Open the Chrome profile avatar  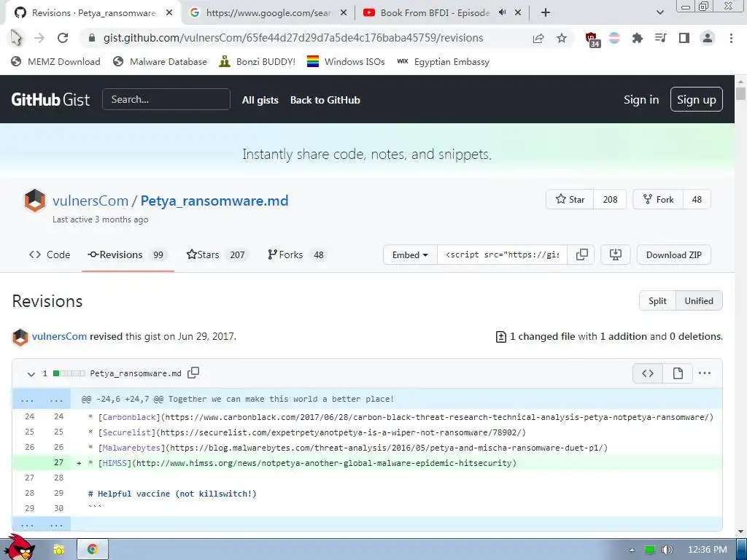point(708,38)
